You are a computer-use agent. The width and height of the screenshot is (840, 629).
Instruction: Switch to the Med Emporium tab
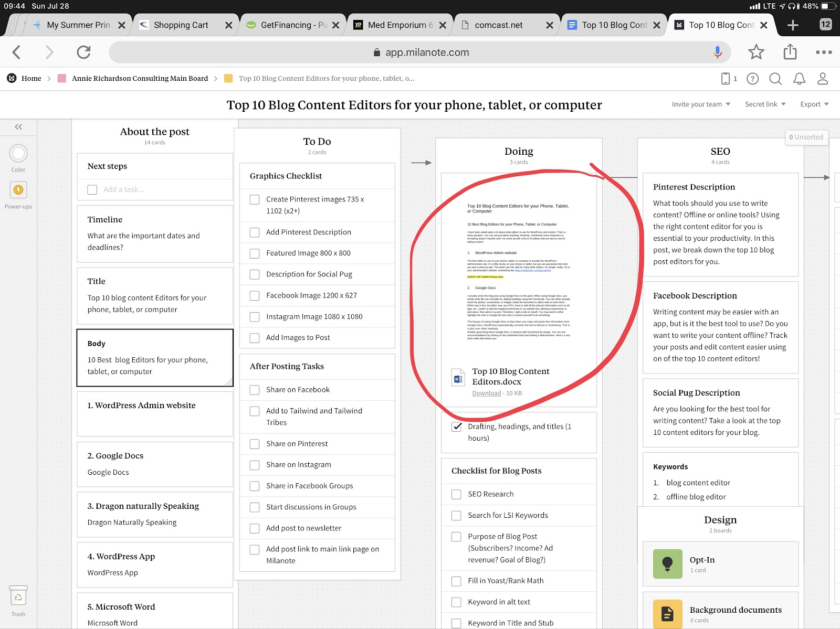click(x=398, y=25)
